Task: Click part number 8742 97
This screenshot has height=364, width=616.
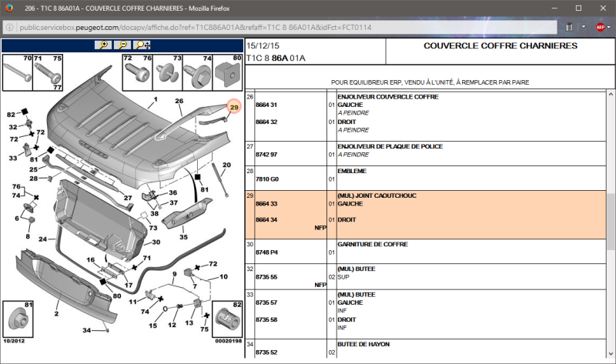Action: pyautogui.click(x=266, y=155)
